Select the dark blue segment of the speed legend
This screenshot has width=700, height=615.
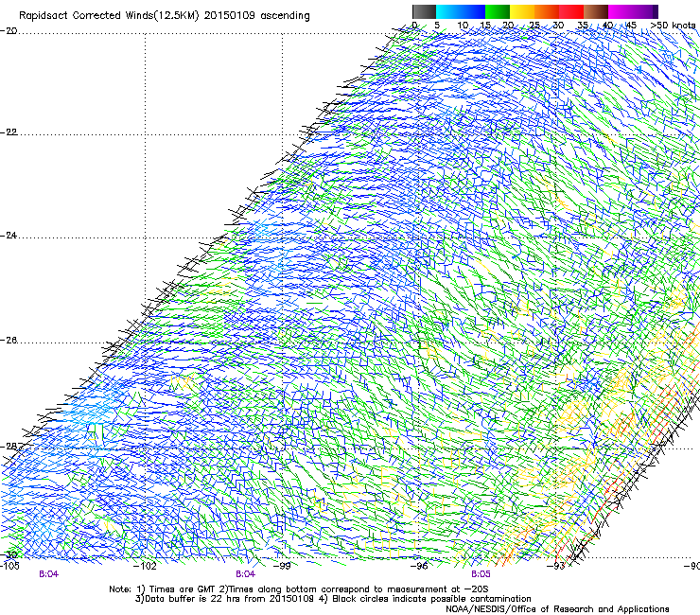pos(473,11)
